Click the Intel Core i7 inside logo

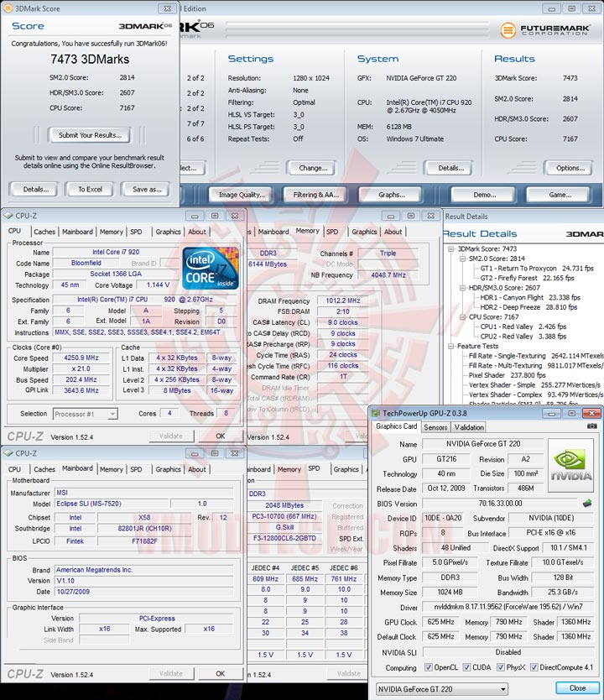click(211, 268)
